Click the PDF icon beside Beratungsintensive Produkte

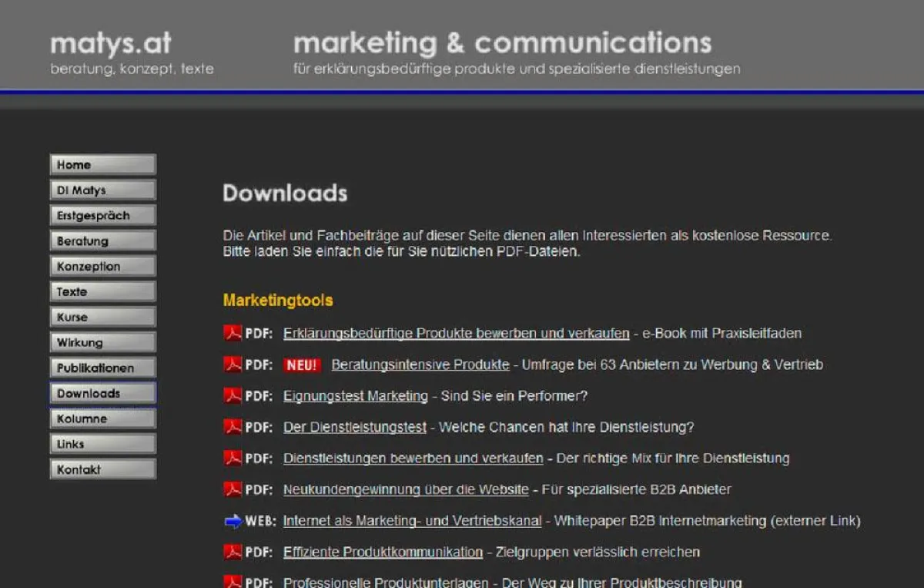231,364
